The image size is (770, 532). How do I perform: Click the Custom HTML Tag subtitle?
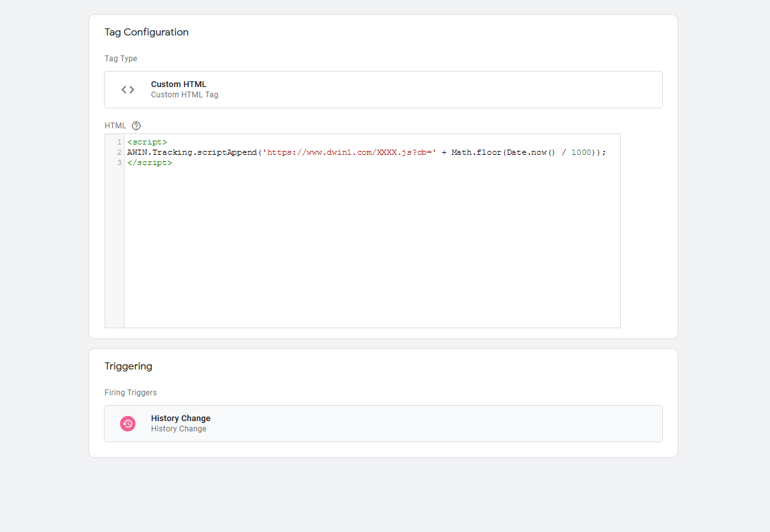185,95
